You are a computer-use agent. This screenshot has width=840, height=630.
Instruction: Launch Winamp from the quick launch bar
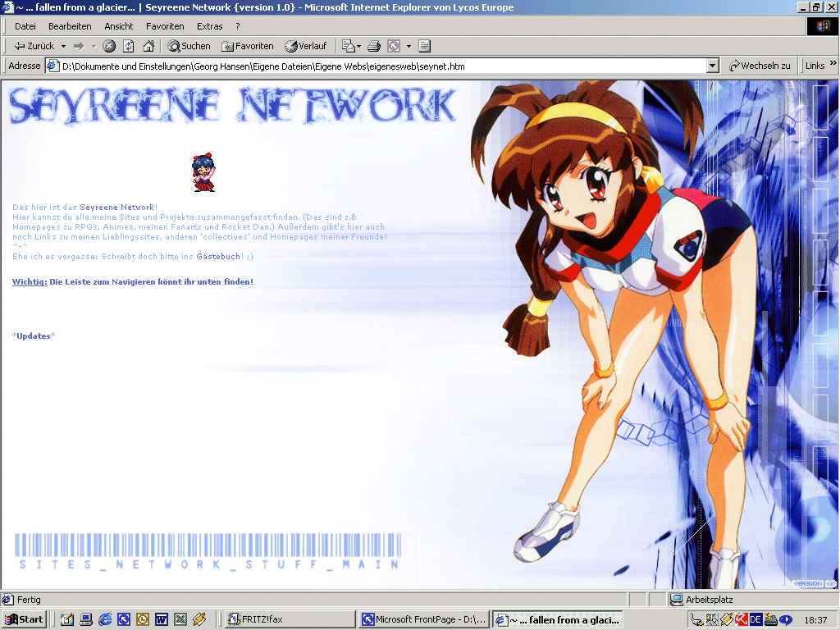click(199, 620)
